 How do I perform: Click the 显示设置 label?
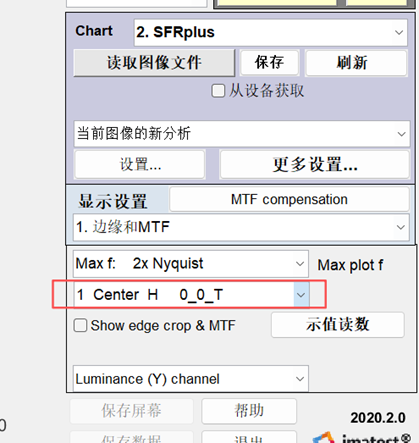pyautogui.click(x=113, y=202)
